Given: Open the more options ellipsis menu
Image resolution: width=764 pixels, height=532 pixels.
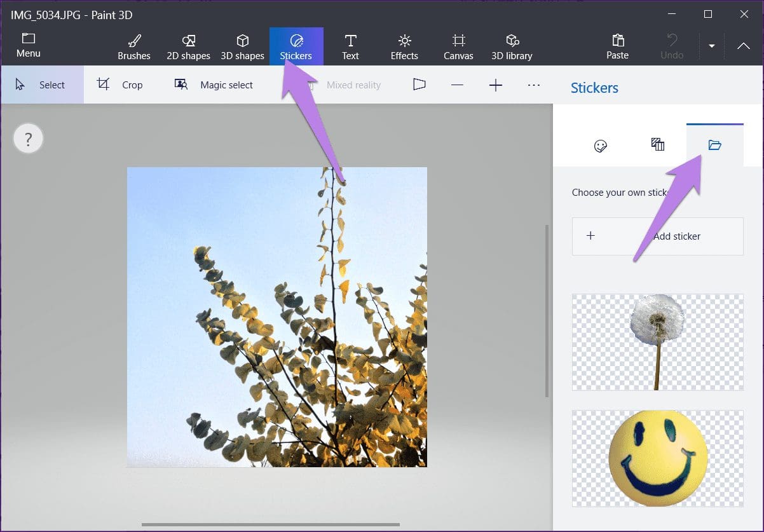Looking at the screenshot, I should pyautogui.click(x=534, y=85).
